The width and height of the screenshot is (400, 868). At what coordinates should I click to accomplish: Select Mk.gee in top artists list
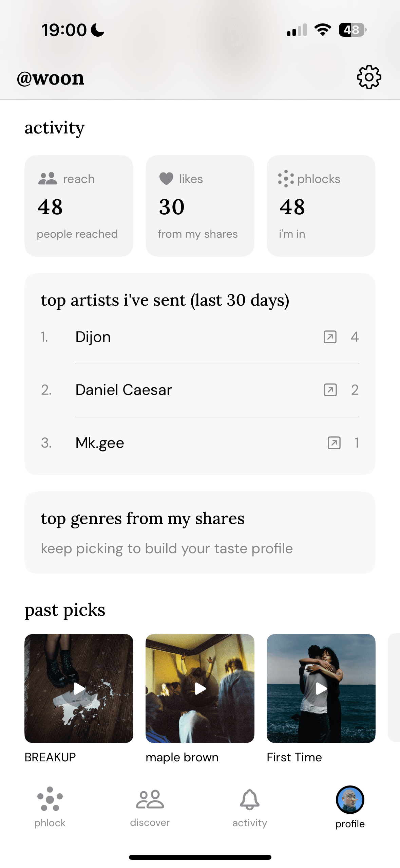tap(100, 443)
